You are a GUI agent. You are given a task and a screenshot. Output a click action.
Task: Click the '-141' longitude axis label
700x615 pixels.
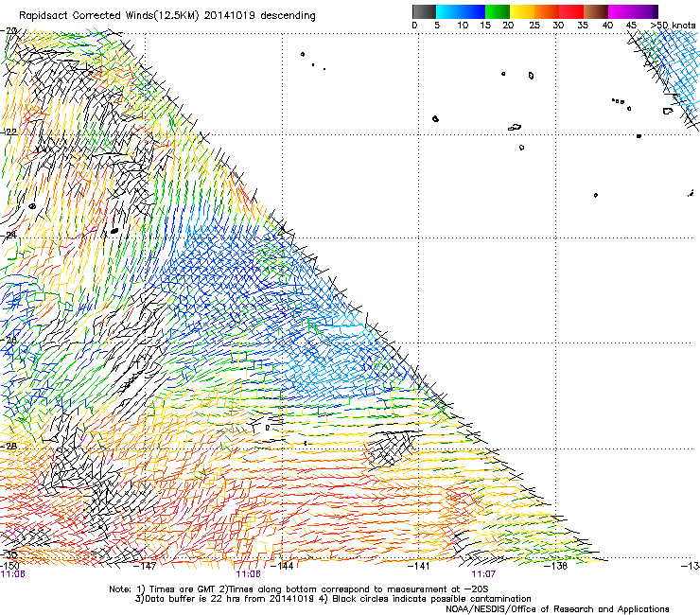tap(418, 566)
